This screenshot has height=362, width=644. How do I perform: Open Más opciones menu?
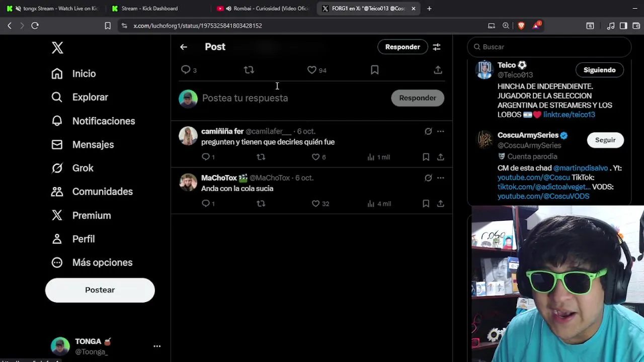click(x=92, y=262)
